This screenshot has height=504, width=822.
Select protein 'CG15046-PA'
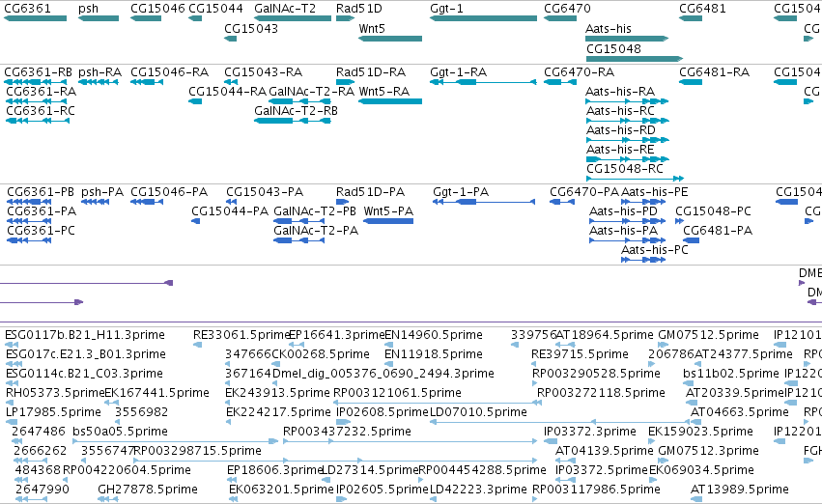pos(169,192)
